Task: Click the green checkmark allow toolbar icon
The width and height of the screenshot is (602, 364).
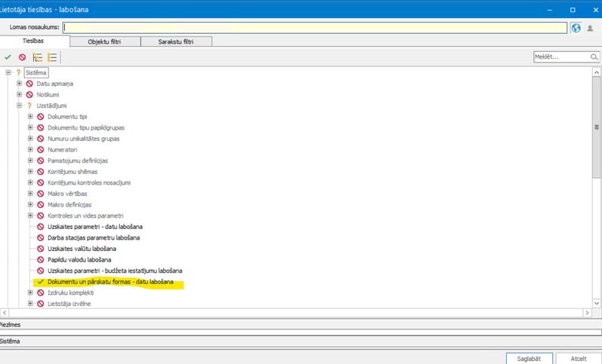Action: click(x=8, y=57)
